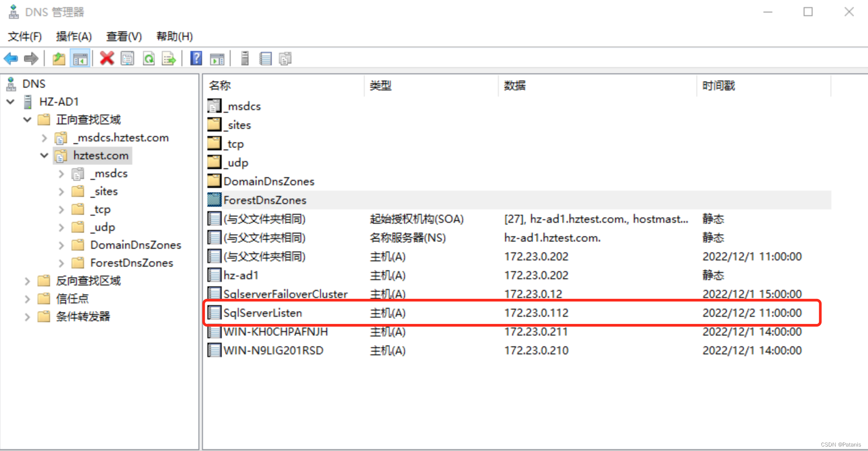
Task: Click 起始授权机构(SOA) type cell
Action: click(x=417, y=219)
